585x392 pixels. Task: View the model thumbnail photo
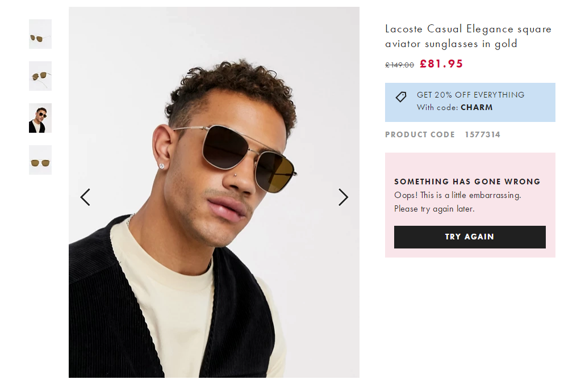coord(40,118)
